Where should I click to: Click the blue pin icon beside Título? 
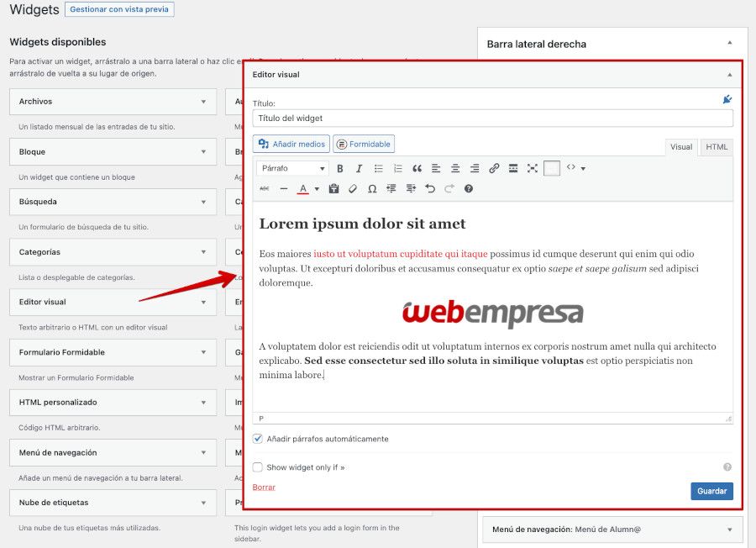tap(727, 99)
